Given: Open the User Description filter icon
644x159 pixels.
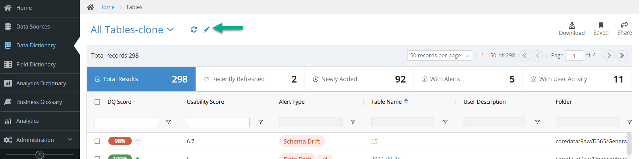Looking at the screenshot, I should 537,122.
